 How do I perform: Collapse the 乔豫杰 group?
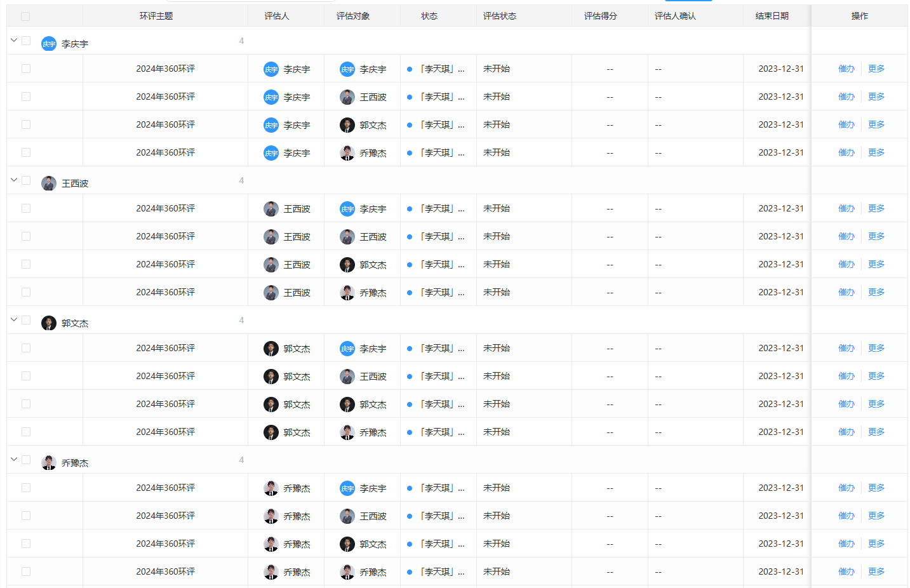[x=14, y=459]
